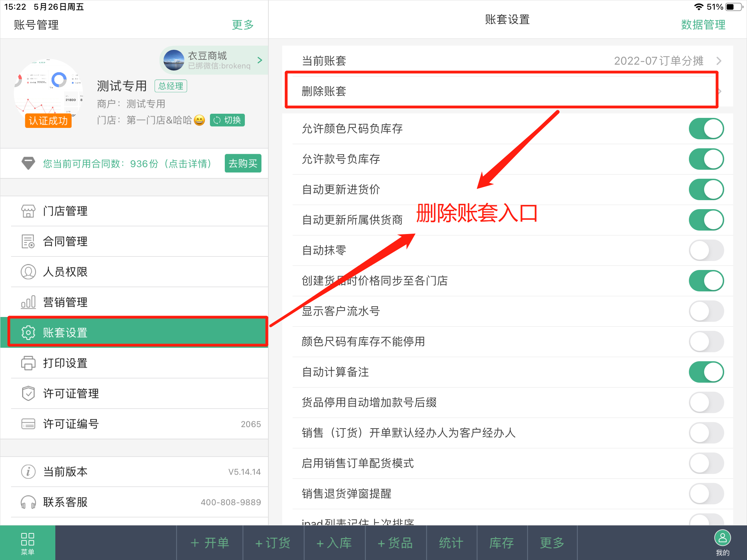Click phone number 400-808-9889
The width and height of the screenshot is (747, 560).
coord(231,502)
